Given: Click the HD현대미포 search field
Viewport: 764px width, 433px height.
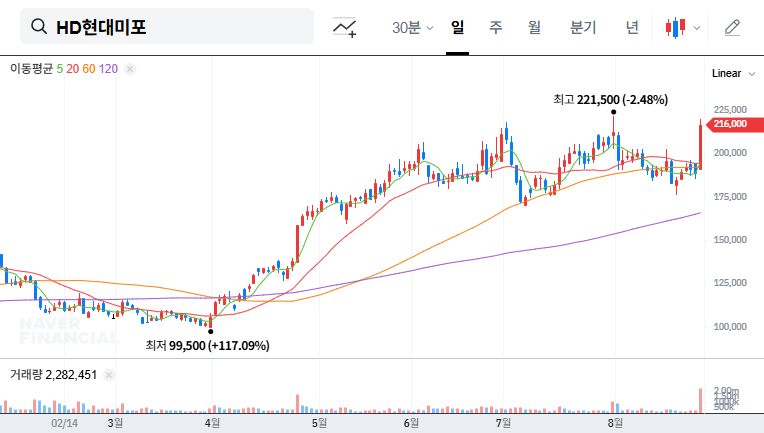Looking at the screenshot, I should coord(167,26).
